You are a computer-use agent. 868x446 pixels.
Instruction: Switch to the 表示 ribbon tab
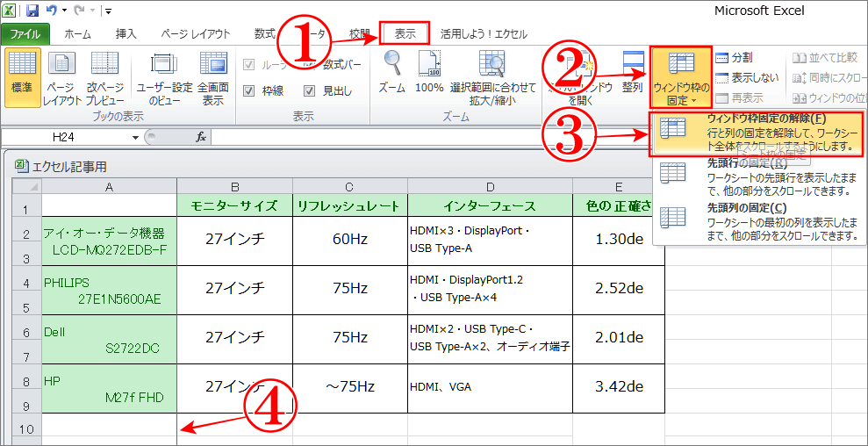(x=405, y=33)
